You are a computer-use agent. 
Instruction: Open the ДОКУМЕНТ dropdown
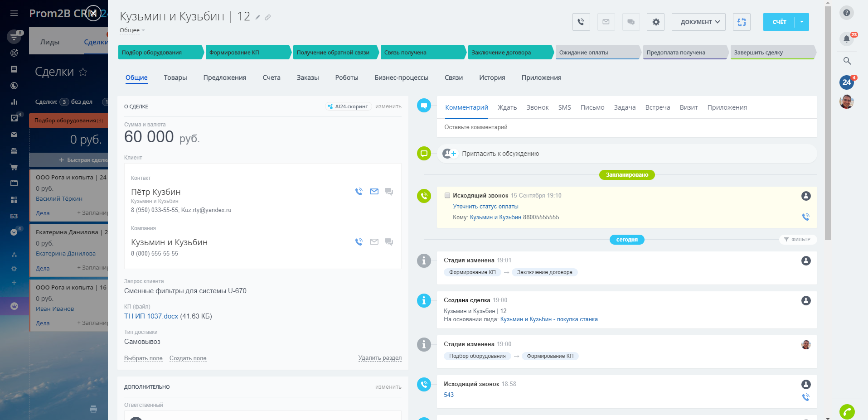pyautogui.click(x=698, y=22)
